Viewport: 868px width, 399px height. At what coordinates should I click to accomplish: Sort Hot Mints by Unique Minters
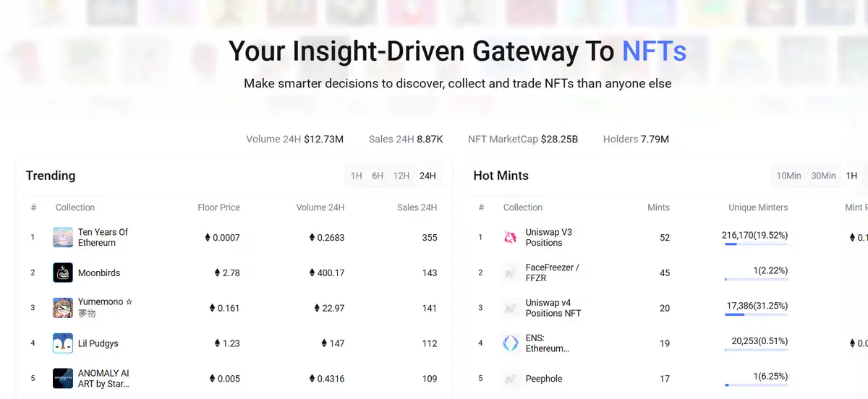(758, 207)
